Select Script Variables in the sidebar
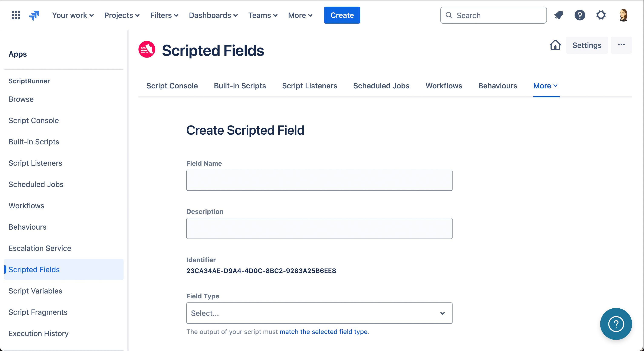The width and height of the screenshot is (644, 351). coord(35,291)
